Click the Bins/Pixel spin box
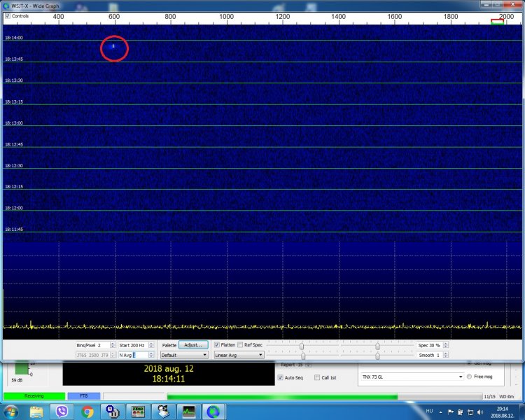 95,345
